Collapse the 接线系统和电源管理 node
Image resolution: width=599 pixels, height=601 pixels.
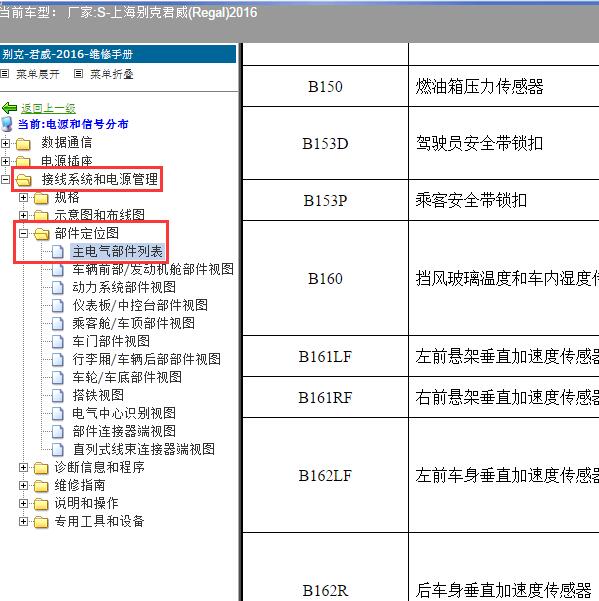pyautogui.click(x=5, y=179)
